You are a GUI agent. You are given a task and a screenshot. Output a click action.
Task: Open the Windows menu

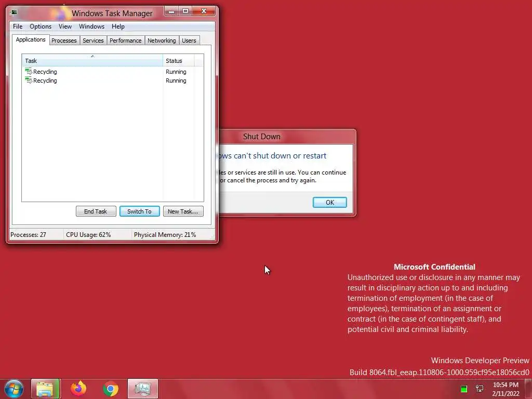[x=91, y=26]
